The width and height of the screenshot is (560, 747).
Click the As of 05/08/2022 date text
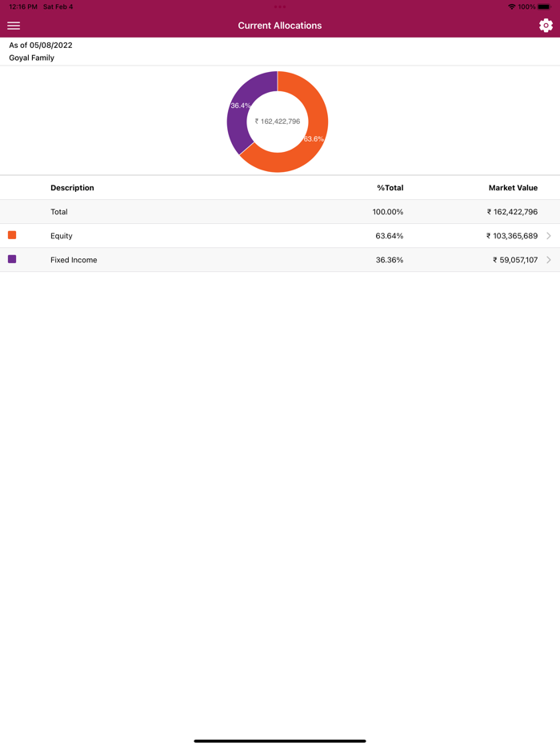(39, 46)
